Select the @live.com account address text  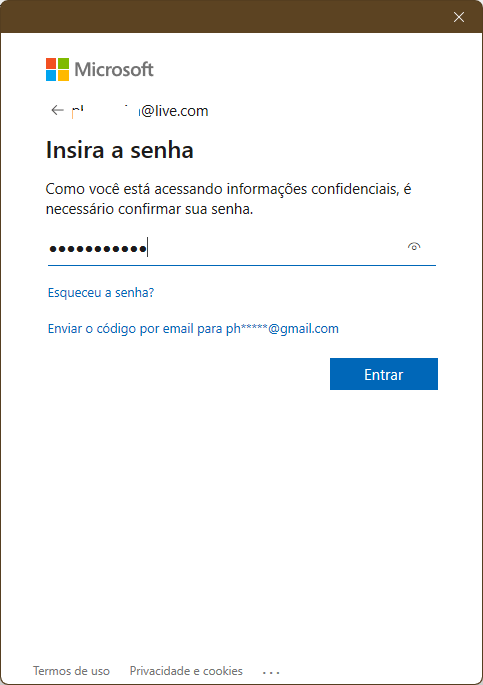click(x=140, y=111)
